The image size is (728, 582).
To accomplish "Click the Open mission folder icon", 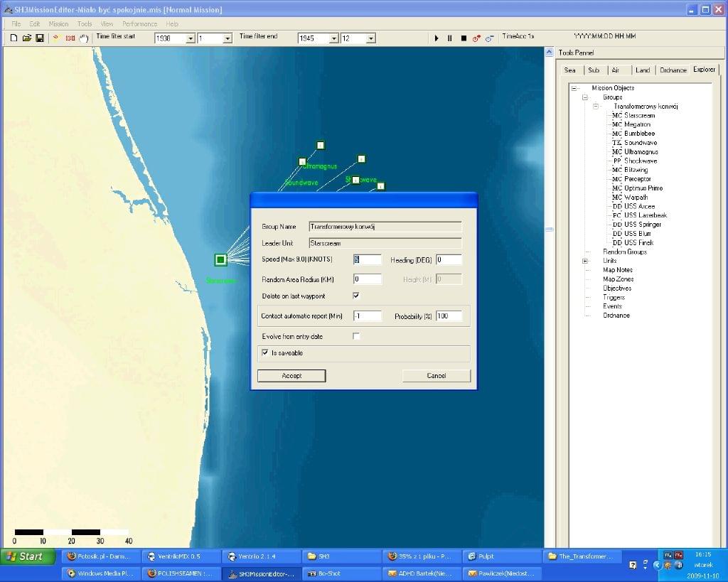I will (27, 38).
